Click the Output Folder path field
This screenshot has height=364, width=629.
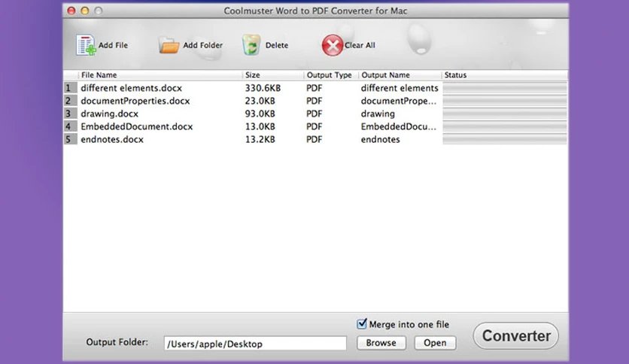pyautogui.click(x=255, y=344)
